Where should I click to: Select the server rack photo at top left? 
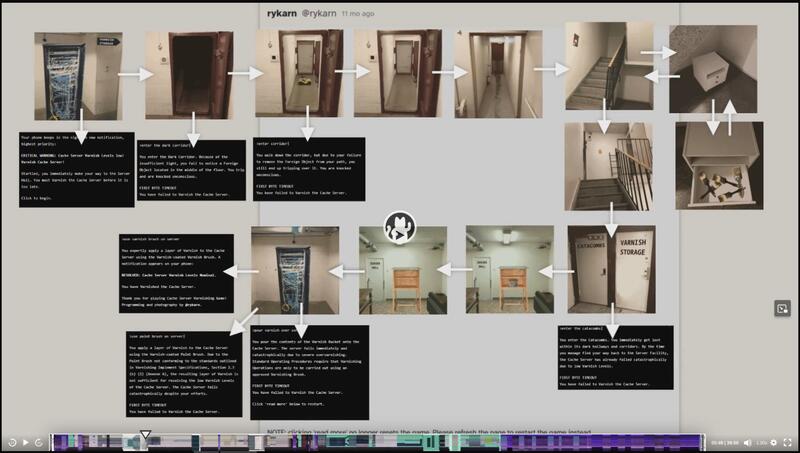tap(77, 77)
